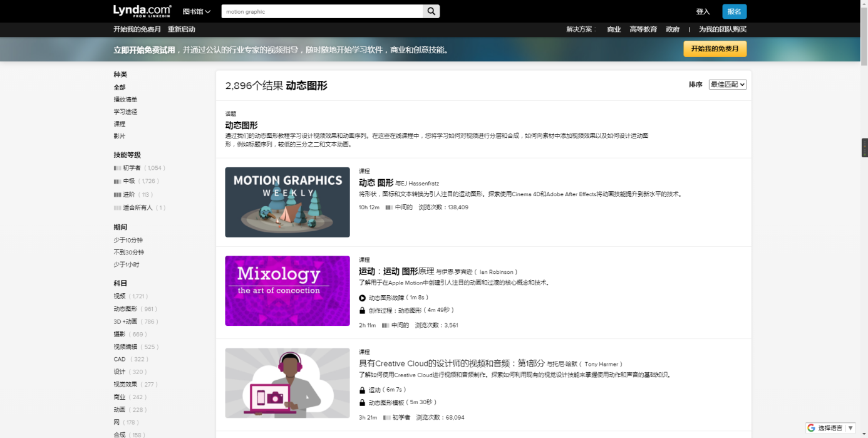Click the 报名 sign-up button
This screenshot has height=438, width=868.
click(734, 11)
